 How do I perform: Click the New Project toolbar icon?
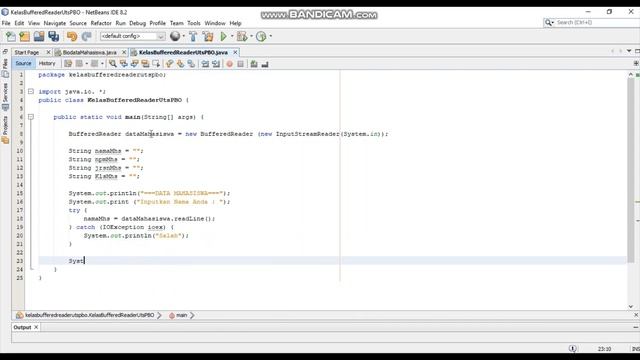click(24, 37)
